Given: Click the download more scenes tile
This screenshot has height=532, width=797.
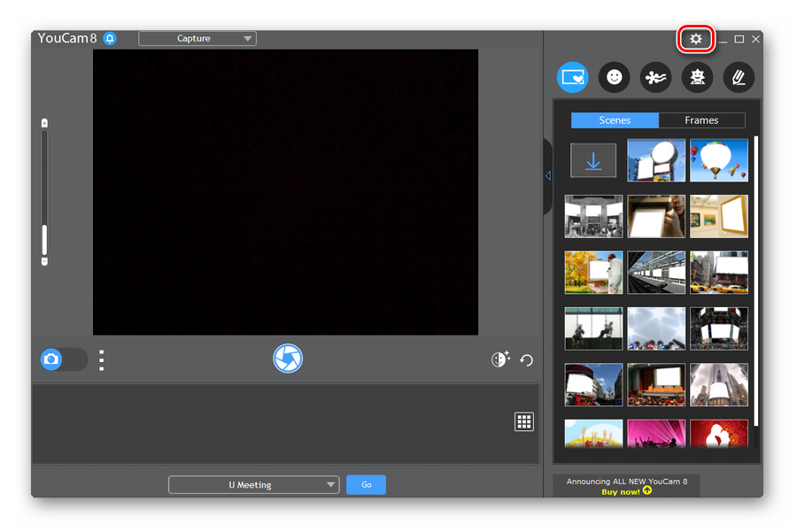Looking at the screenshot, I should point(593,160).
